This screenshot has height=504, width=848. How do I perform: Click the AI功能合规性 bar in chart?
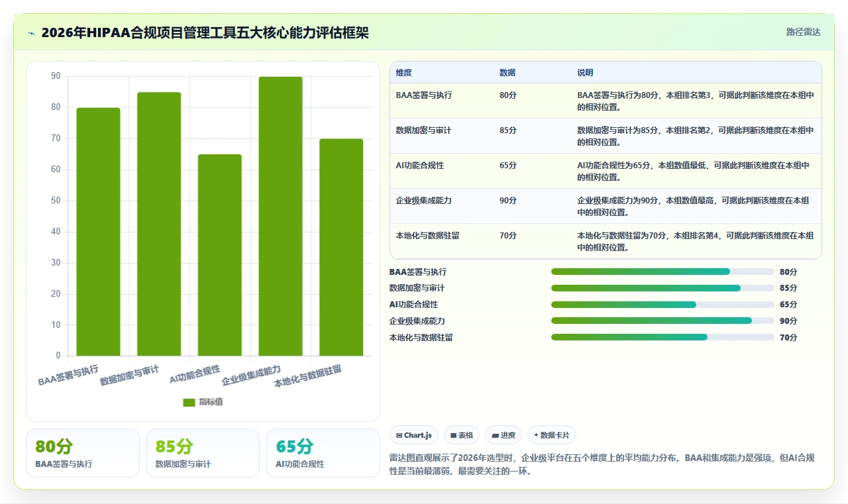(220, 255)
